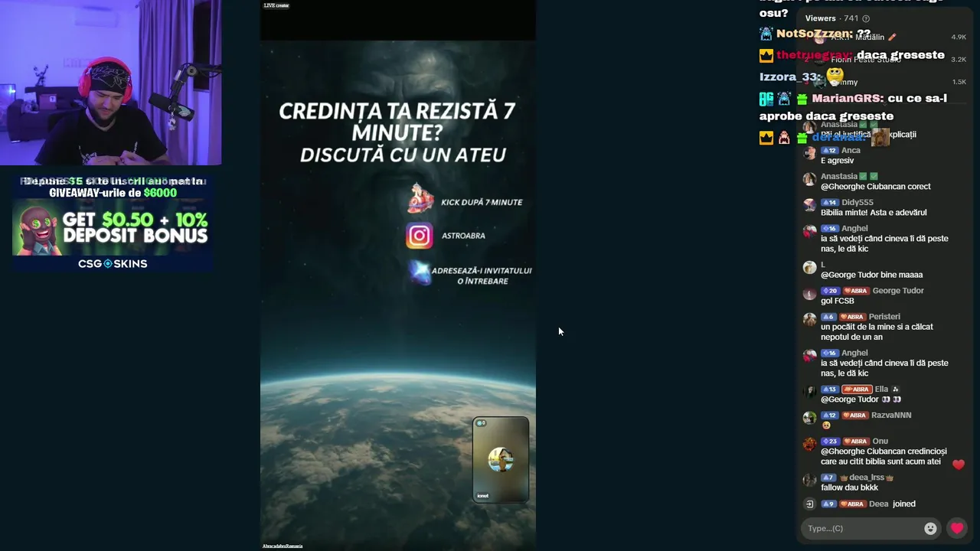Viewport: 980px width, 551px height.
Task: Click the 'DISCUTĂ CU UN ATEU' headline
Action: pyautogui.click(x=403, y=155)
